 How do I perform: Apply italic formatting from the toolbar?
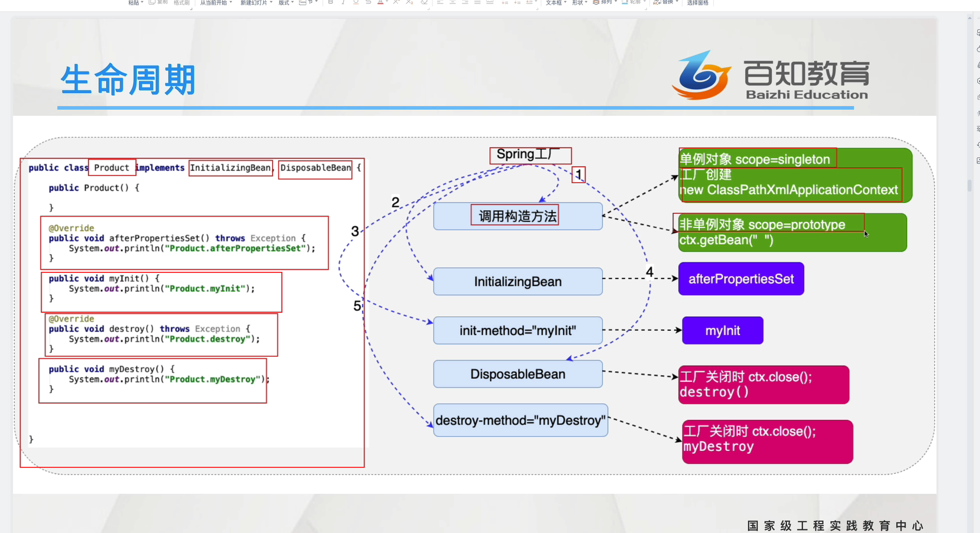[343, 2]
